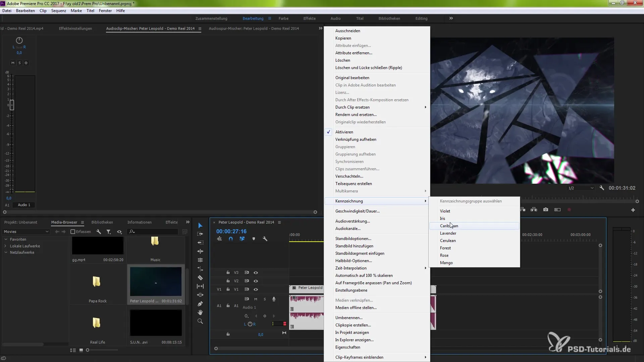Viewport: 644px width, 362px height.
Task: Toggle V3 track output eye
Action: (256, 273)
